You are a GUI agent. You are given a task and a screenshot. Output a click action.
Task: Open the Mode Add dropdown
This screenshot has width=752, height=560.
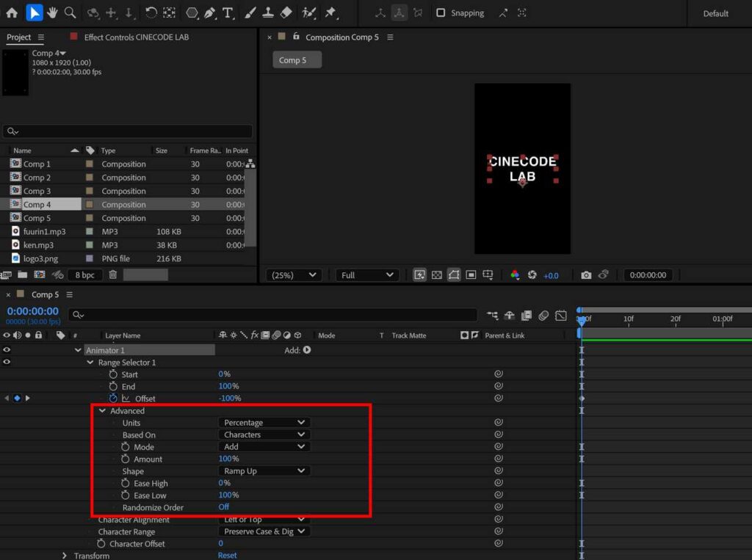[x=264, y=446]
